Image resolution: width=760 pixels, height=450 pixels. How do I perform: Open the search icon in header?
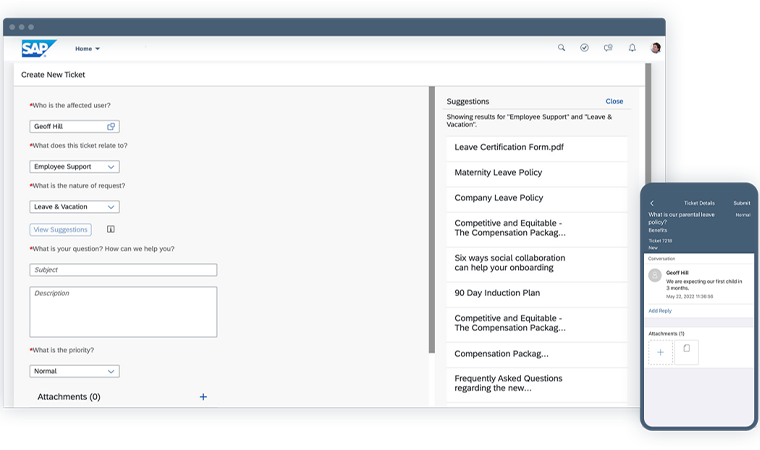(x=561, y=48)
